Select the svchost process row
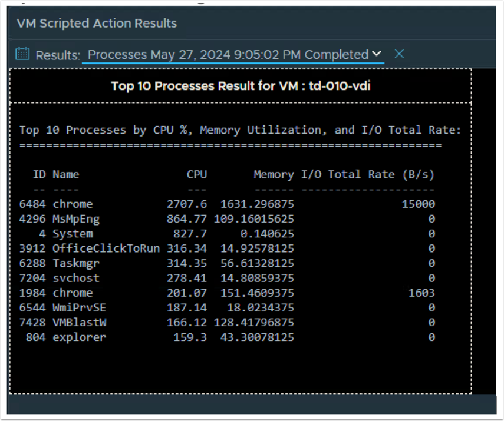 [76, 278]
